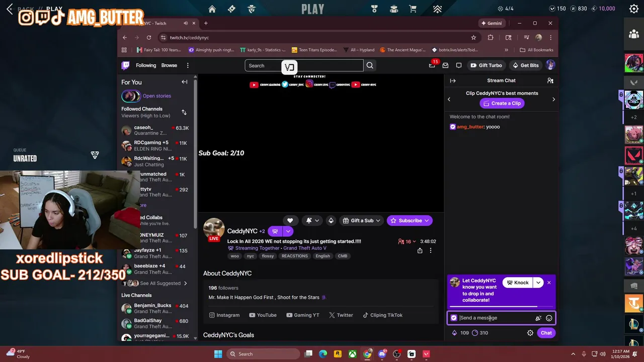Click the Bits balance 109 icon
644x362 pixels.
click(454, 333)
